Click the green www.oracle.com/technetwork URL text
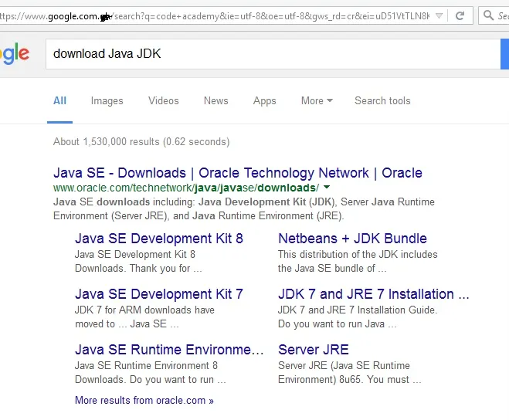Image resolution: width=509 pixels, height=420 pixels. [186, 188]
